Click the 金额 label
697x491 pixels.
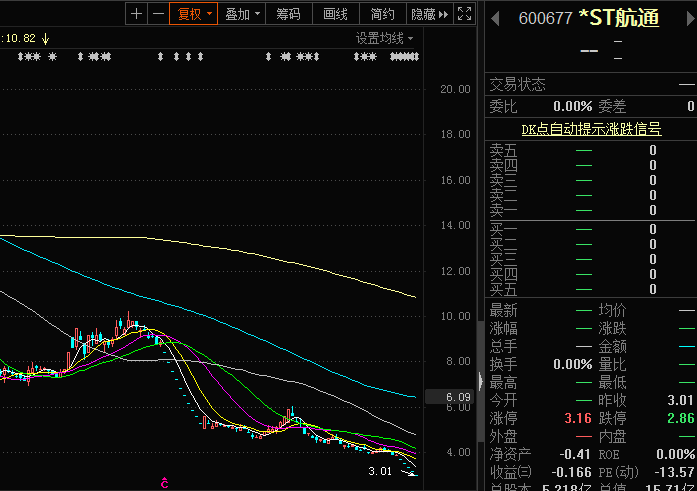(613, 347)
